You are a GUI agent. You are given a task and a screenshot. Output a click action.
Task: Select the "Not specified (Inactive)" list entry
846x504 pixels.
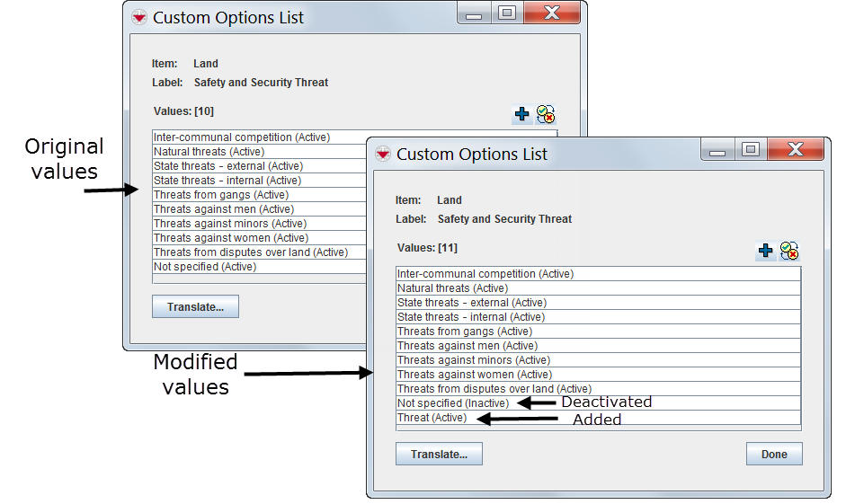pos(452,403)
